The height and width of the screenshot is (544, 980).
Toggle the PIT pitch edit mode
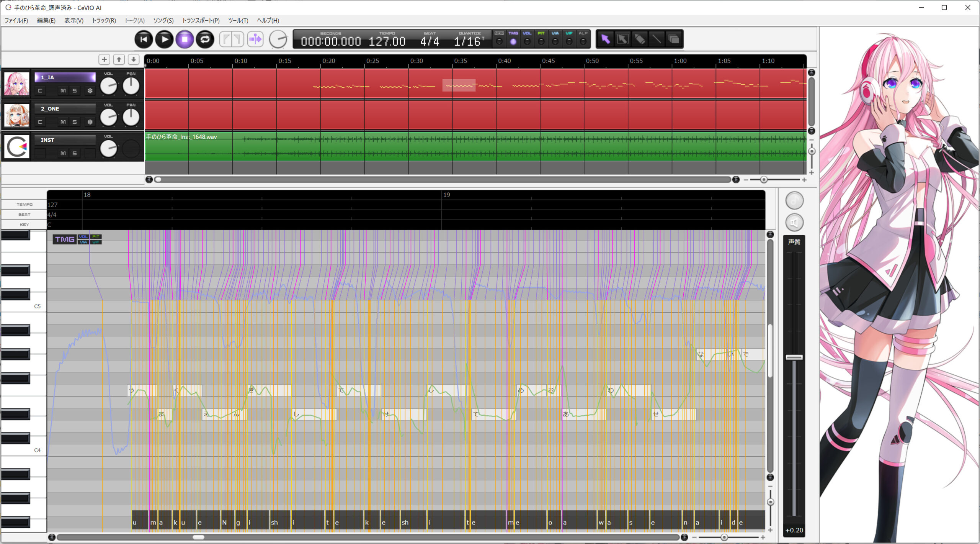541,39
